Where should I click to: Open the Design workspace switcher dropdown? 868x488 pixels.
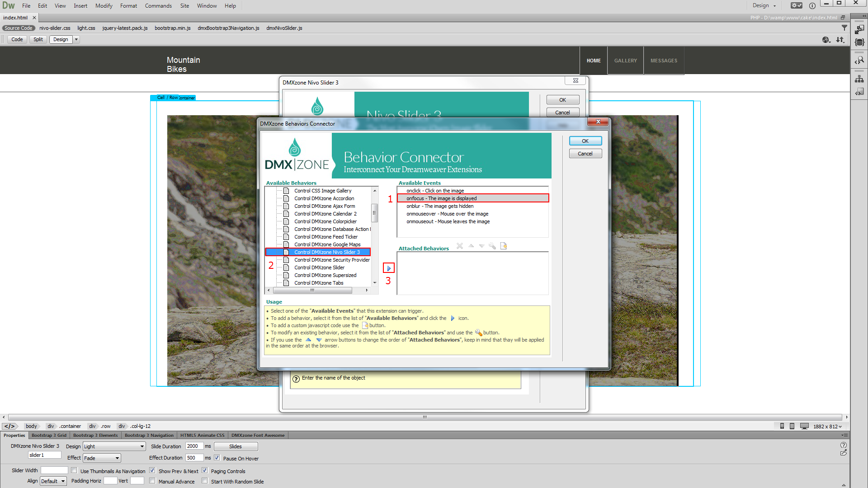coord(764,5)
